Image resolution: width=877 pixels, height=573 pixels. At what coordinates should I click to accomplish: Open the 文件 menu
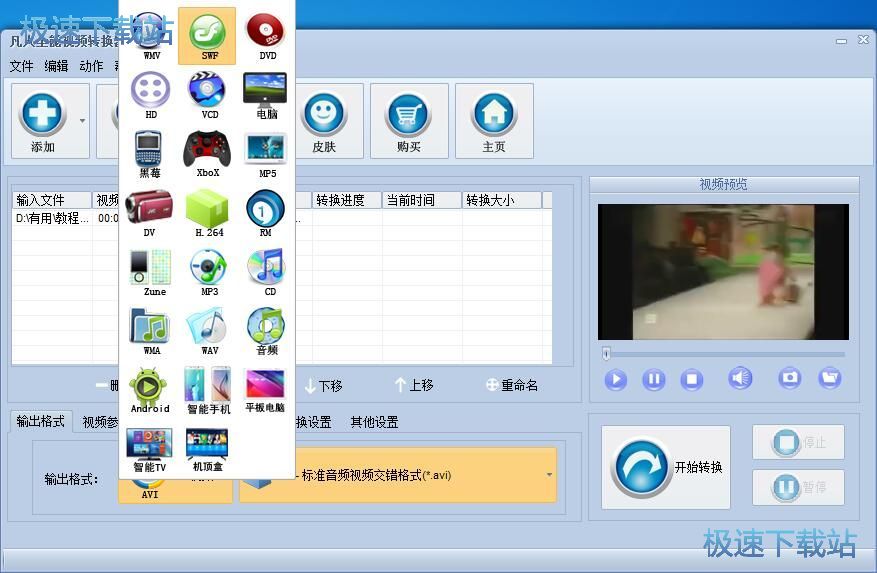(22, 66)
